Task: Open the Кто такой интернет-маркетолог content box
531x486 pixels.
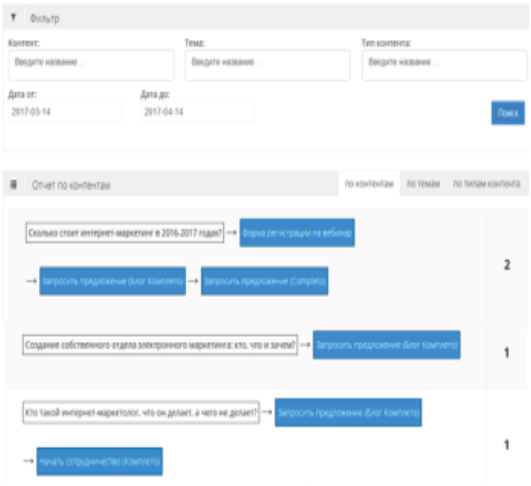Action: click(x=141, y=413)
